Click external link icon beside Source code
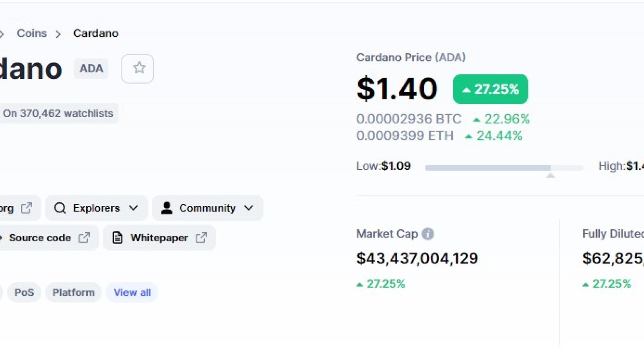This screenshot has width=644, height=362. click(x=84, y=238)
